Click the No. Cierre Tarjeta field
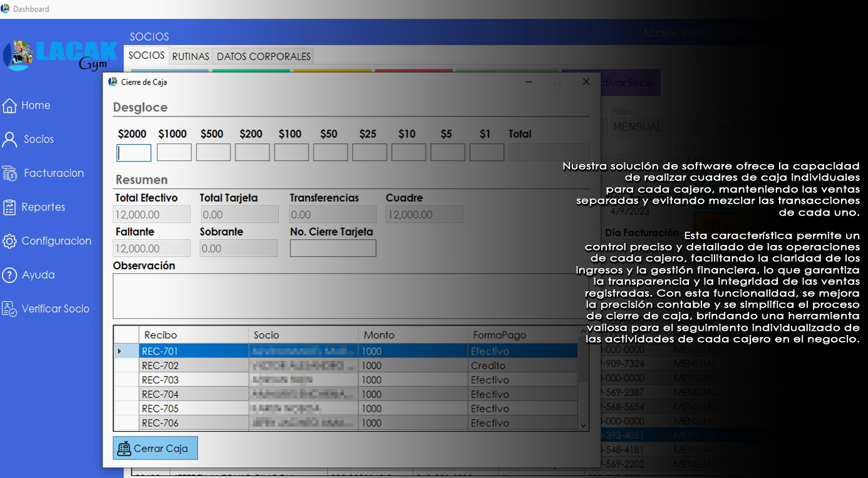868x478 pixels. 333,249
